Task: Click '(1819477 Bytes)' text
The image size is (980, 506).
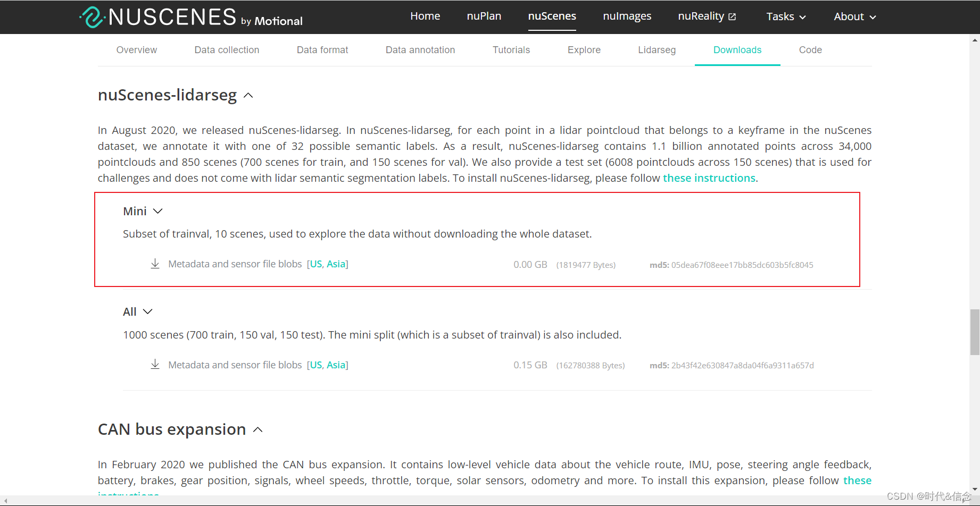Action: coord(586,265)
